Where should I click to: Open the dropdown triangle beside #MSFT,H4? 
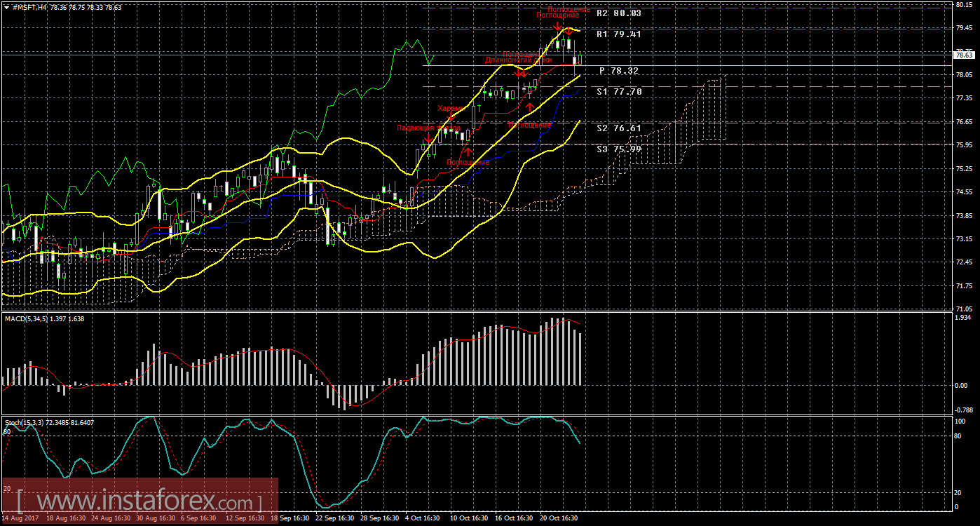tap(6, 6)
